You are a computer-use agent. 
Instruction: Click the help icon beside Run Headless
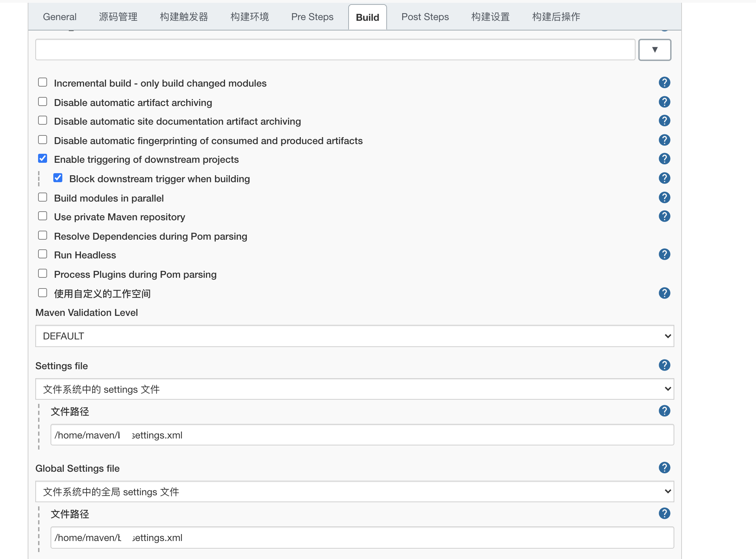pyautogui.click(x=664, y=254)
